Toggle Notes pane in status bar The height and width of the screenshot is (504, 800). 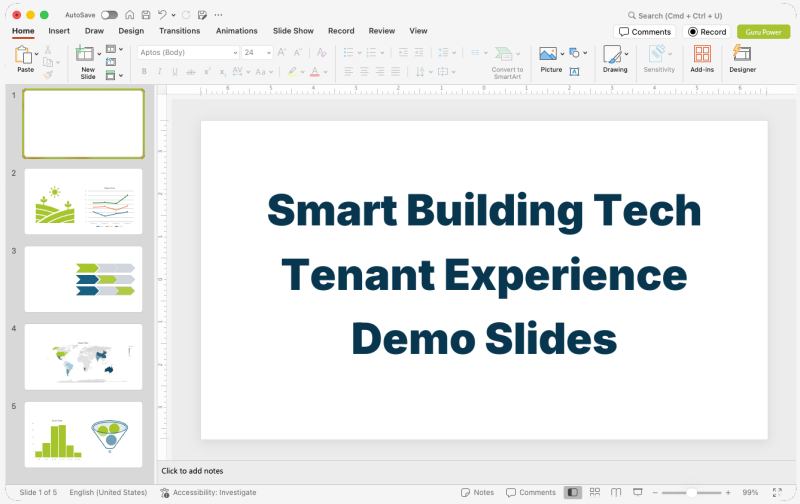click(x=478, y=492)
